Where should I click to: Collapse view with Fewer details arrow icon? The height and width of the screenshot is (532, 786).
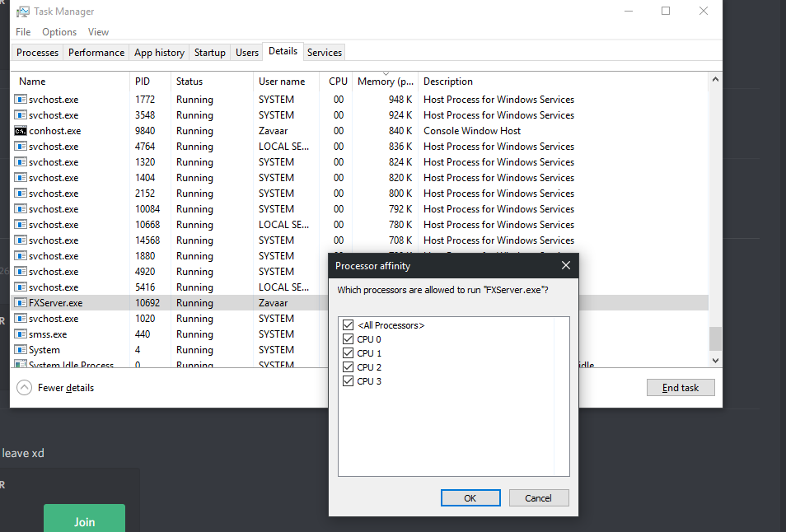tap(24, 388)
